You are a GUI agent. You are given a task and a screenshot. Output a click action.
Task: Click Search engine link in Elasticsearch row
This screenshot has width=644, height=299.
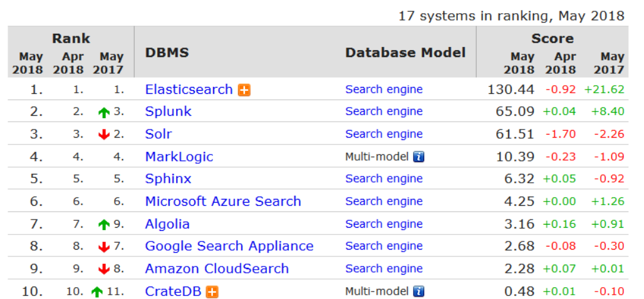click(x=383, y=89)
